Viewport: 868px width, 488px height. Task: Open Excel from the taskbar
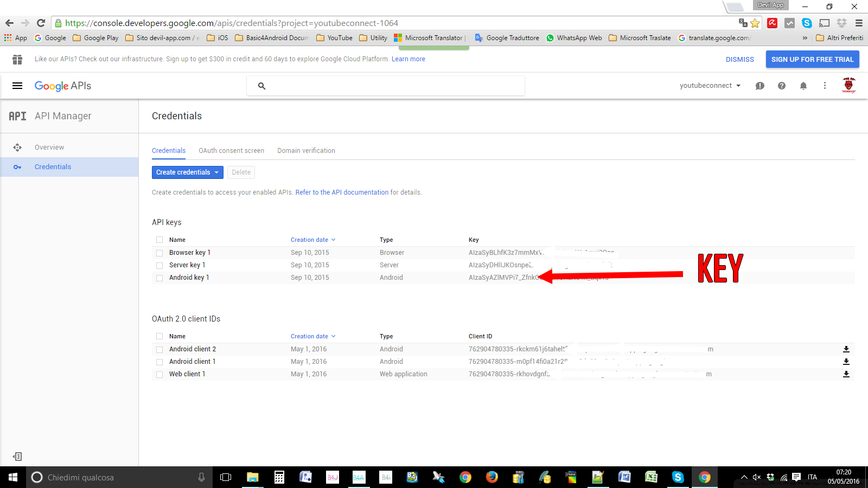pos(652,477)
